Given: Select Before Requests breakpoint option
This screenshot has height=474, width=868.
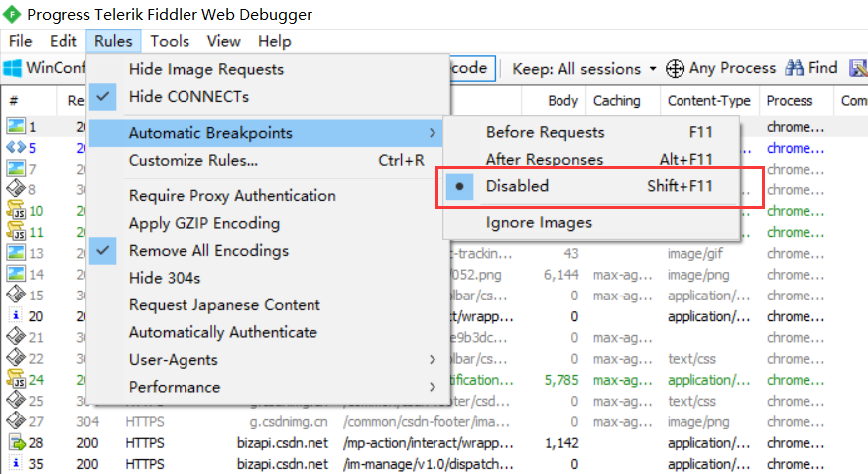Looking at the screenshot, I should coord(591,132).
